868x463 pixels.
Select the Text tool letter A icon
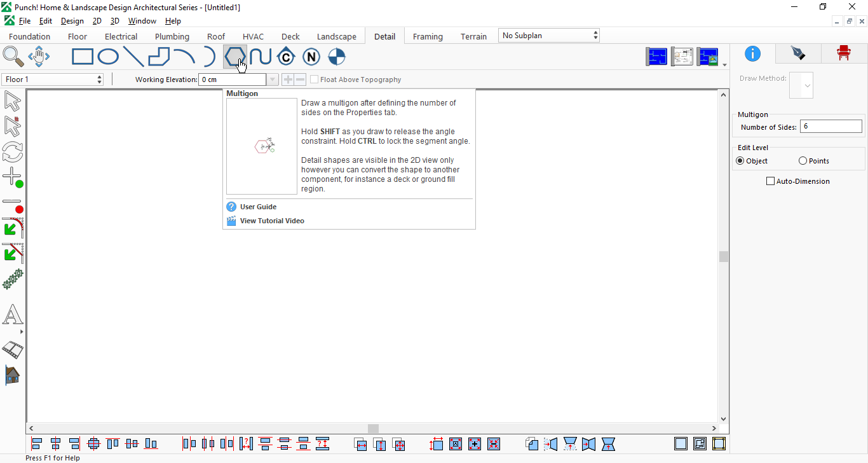13,314
